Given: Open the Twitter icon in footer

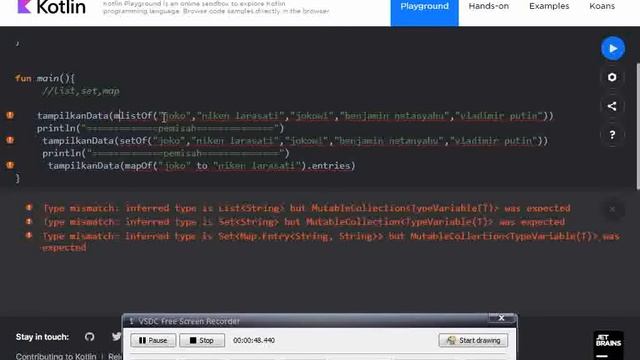Looking at the screenshot, I should click(x=116, y=336).
